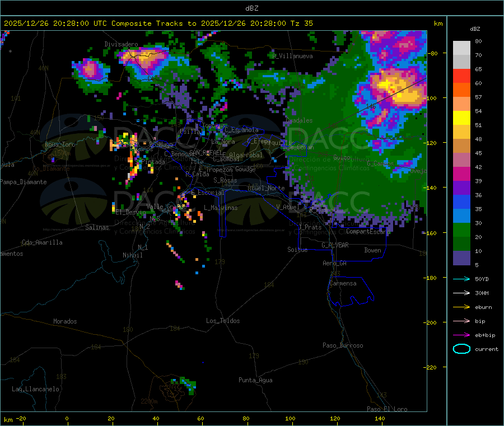Screen dimensions: 504x426
Task: Click the '2200m' elevation label near bottom
Action: click(149, 401)
